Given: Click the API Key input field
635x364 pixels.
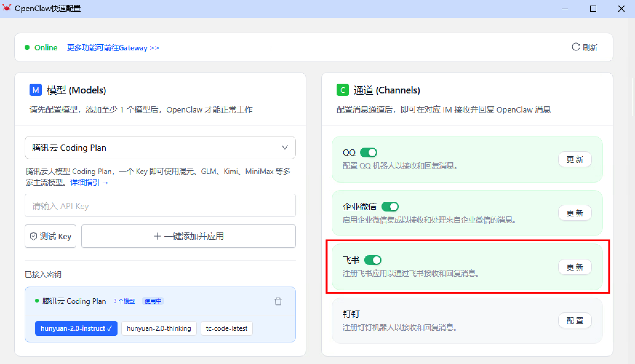Looking at the screenshot, I should pyautogui.click(x=160, y=206).
